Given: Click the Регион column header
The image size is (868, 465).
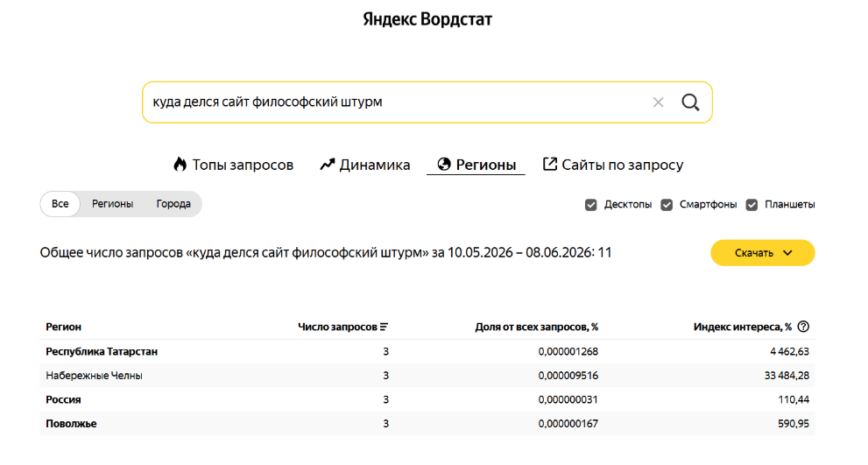Looking at the screenshot, I should click(64, 328).
